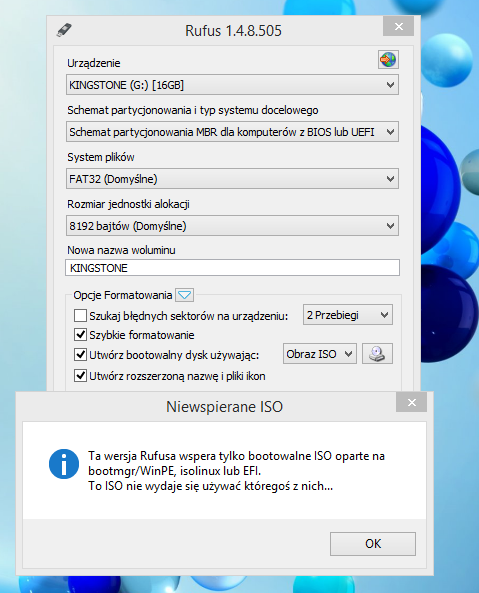Viewport: 479px width, 593px height.
Task: Click OK in Niewspierane ISO dialog
Action: 373,544
